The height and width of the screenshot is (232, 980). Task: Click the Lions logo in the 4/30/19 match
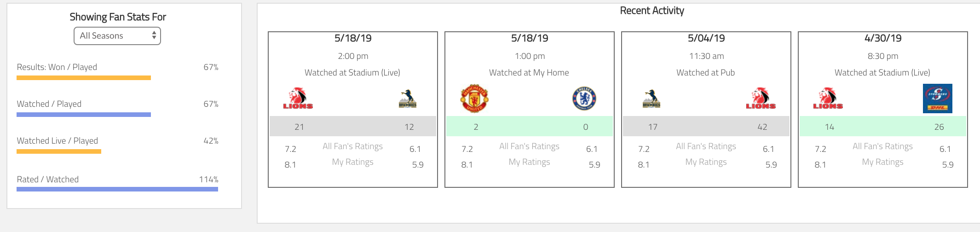coord(828,99)
